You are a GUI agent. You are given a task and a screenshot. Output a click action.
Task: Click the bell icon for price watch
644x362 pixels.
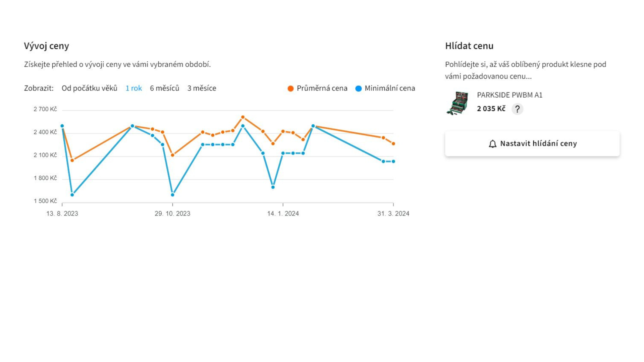coord(492,144)
